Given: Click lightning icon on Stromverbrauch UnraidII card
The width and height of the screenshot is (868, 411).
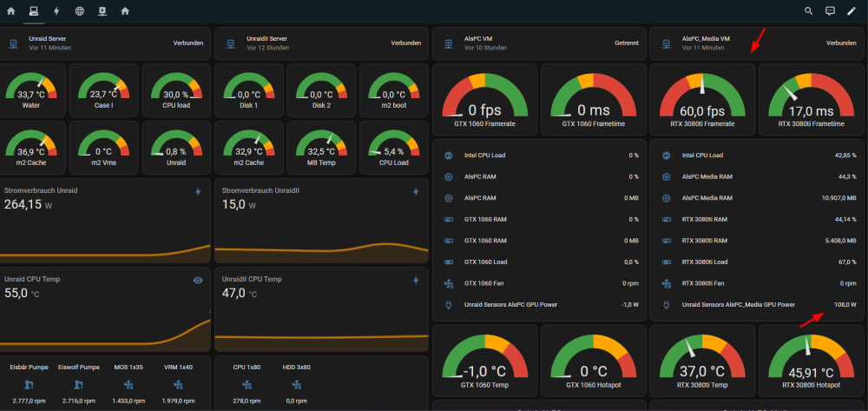Looking at the screenshot, I should coord(416,192).
